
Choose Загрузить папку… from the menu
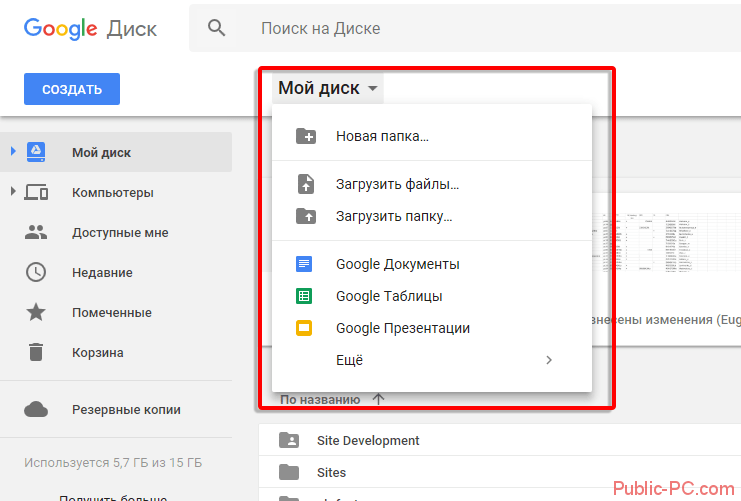(x=432, y=216)
